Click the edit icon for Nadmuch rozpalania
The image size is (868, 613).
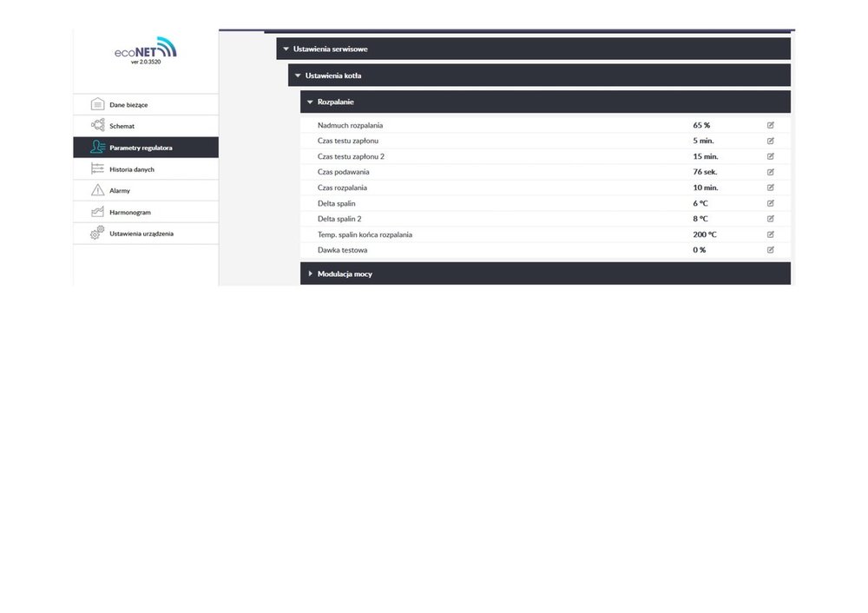pyautogui.click(x=770, y=125)
